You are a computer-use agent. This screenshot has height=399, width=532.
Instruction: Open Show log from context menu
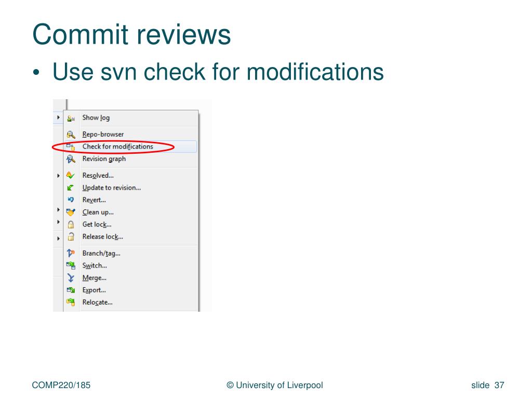pos(130,118)
